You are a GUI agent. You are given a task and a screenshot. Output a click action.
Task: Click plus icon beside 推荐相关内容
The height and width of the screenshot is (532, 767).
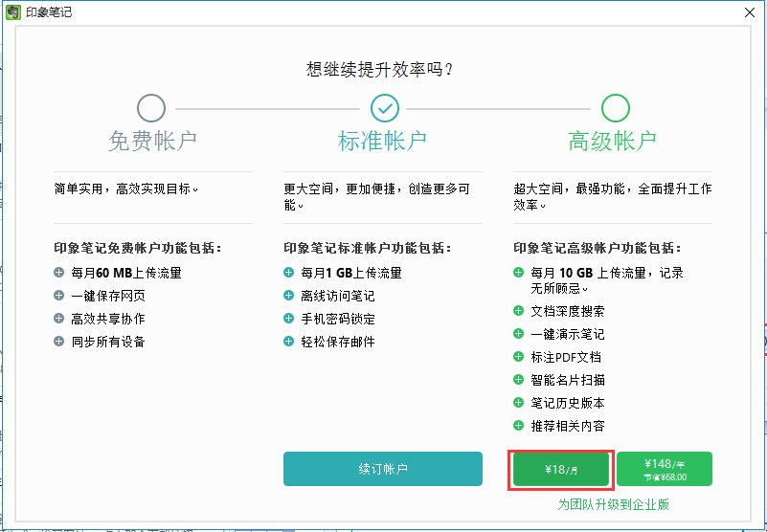(x=518, y=426)
